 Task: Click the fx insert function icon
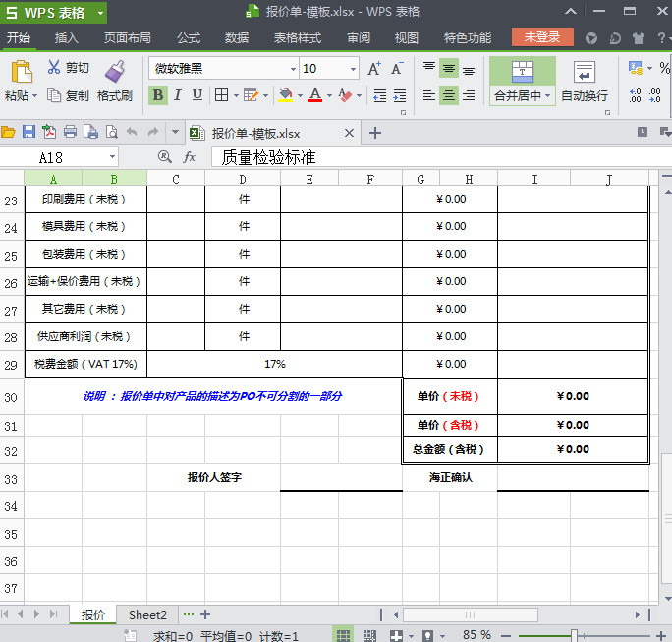189,157
